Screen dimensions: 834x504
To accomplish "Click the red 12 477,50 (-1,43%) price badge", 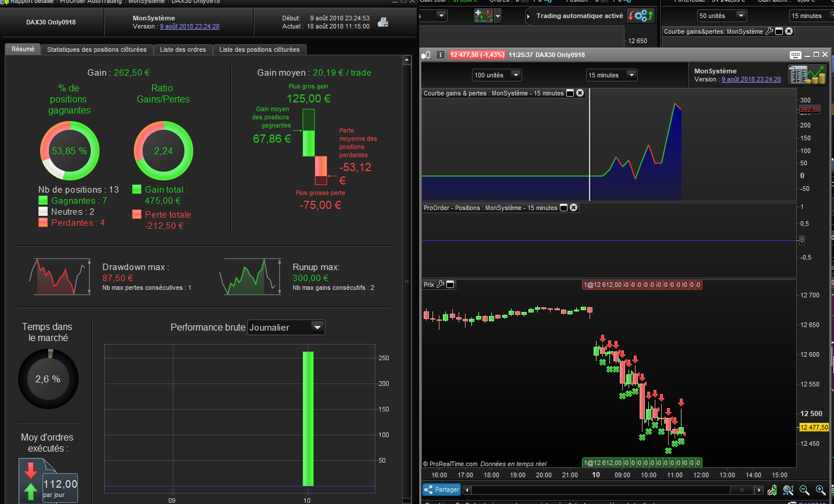I will pyautogui.click(x=477, y=55).
